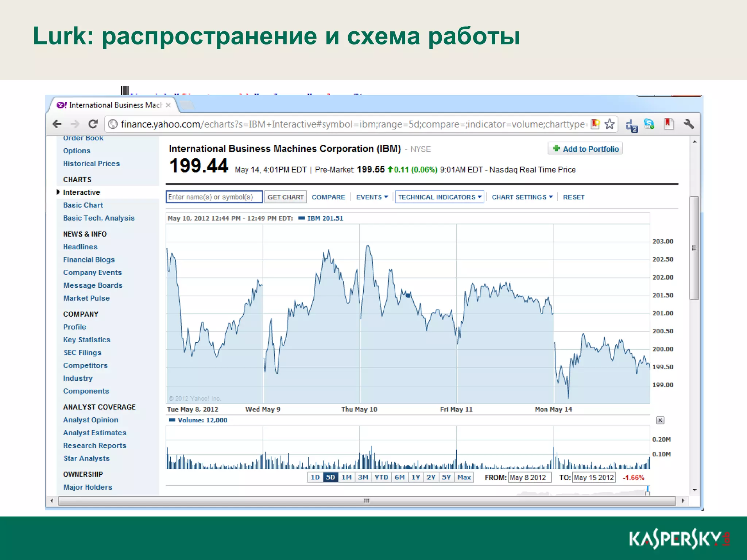747x560 pixels.
Task: Open Components link
Action: point(86,391)
